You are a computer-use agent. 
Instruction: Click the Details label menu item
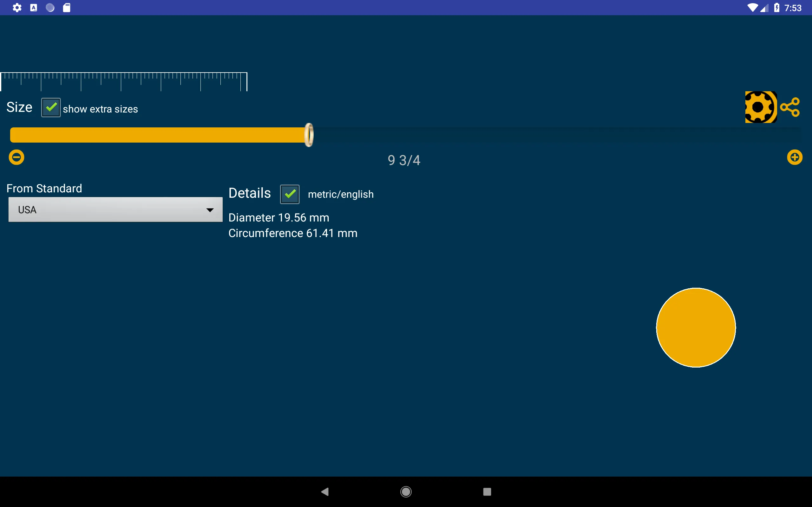pos(250,193)
